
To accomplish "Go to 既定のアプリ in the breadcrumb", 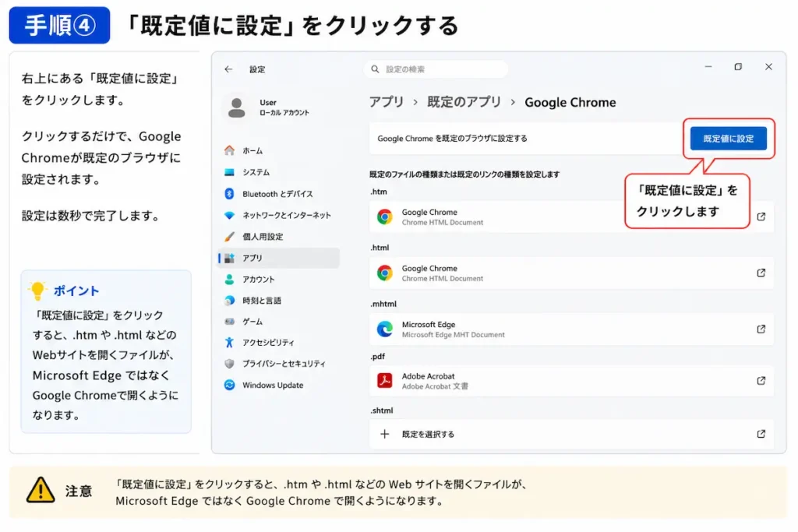I will pyautogui.click(x=464, y=102).
